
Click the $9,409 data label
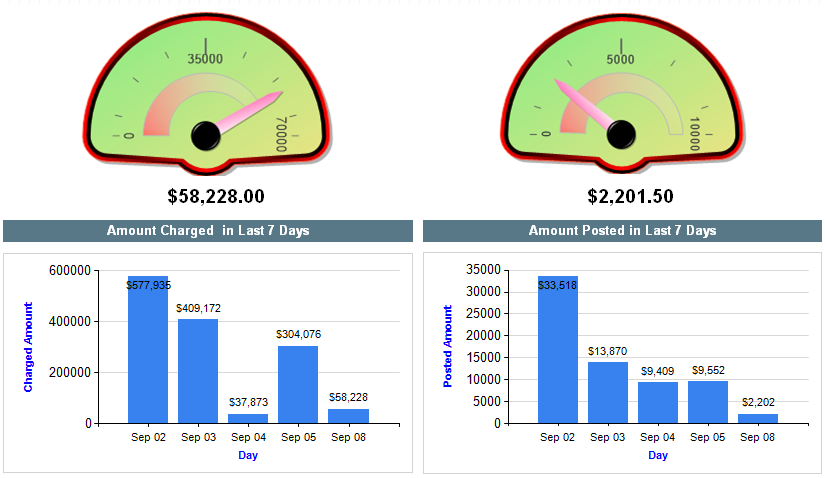click(x=657, y=372)
